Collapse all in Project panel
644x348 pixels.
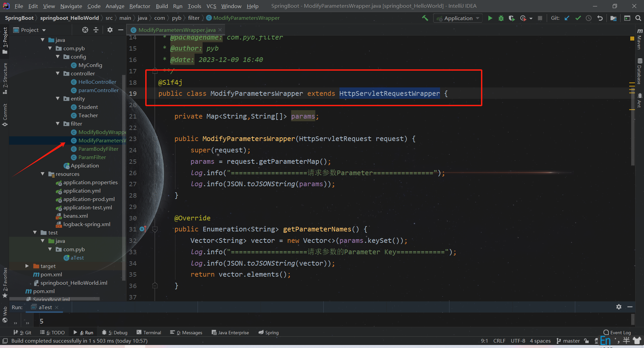[96, 30]
